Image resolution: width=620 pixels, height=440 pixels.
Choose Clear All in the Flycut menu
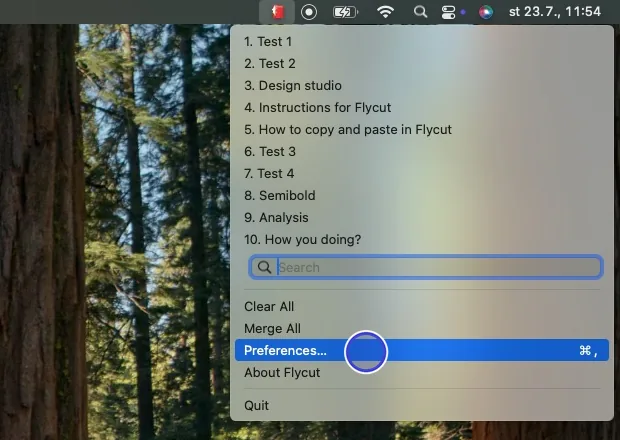coord(422,306)
